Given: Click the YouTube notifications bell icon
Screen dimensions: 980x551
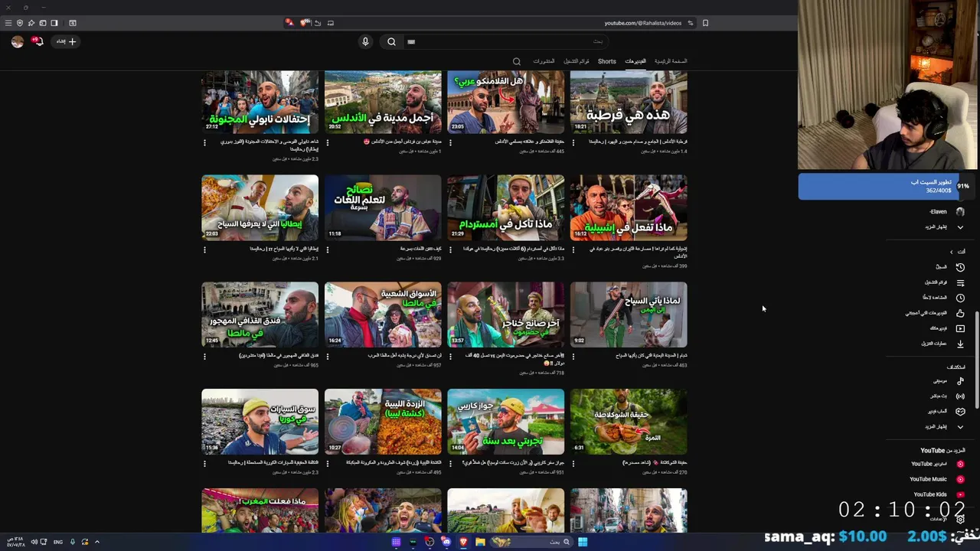Looking at the screenshot, I should coord(38,41).
